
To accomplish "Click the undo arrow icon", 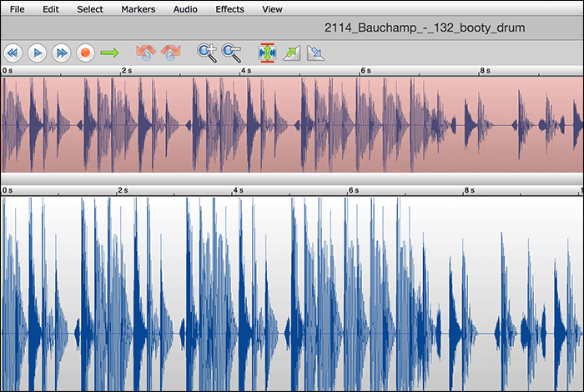I will (146, 53).
